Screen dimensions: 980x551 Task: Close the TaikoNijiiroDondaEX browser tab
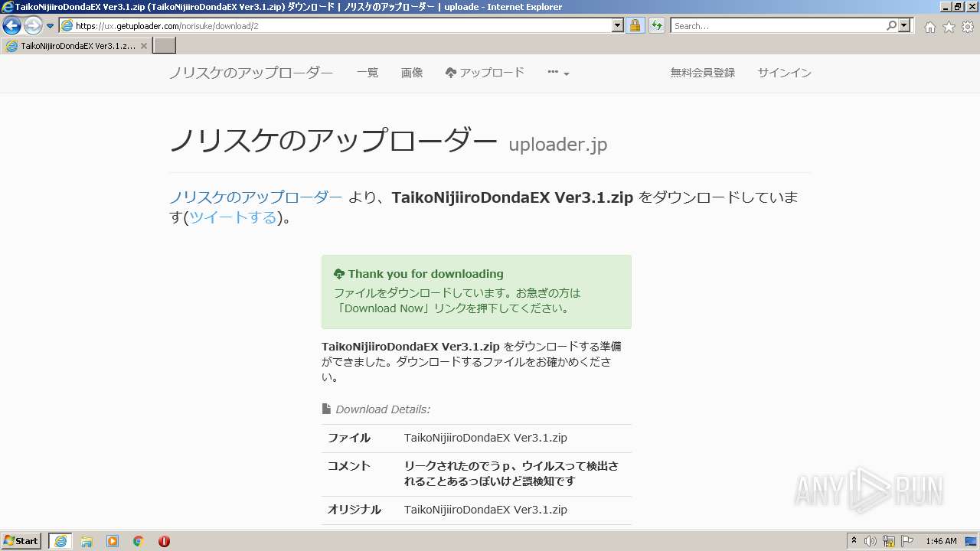[144, 46]
